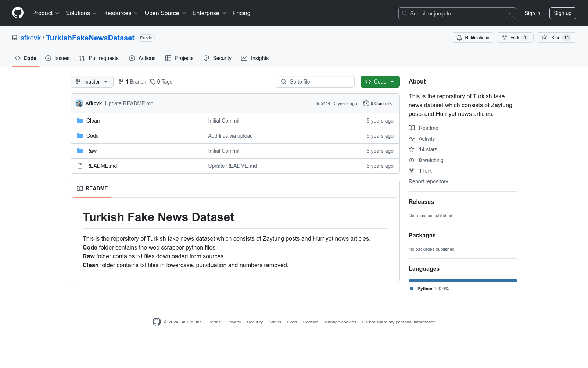Click the book icon beside README heading
Viewport: 588px width, 368px height.
(80, 188)
